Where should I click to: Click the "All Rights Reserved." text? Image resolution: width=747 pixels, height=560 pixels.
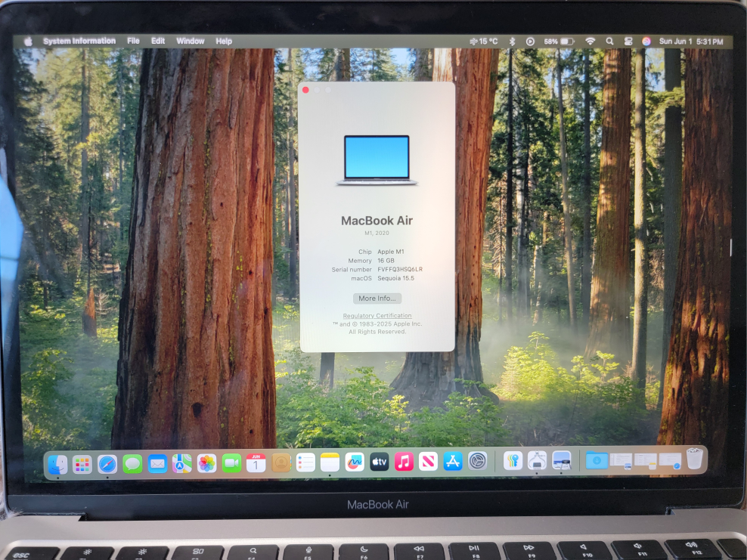377,332
